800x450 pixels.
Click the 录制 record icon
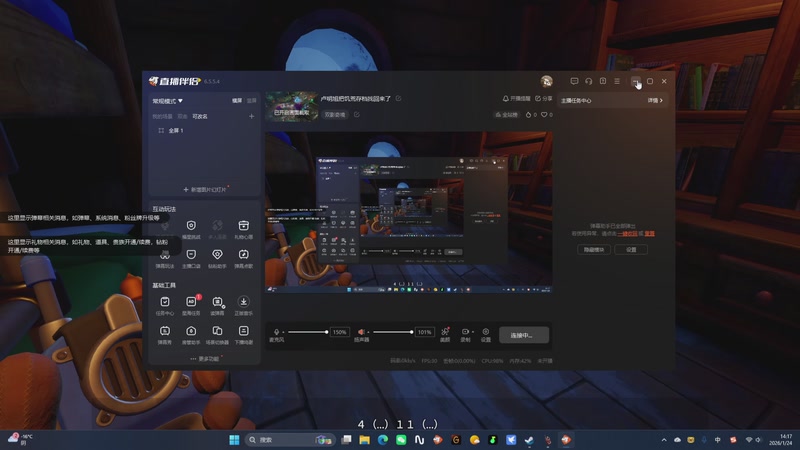coord(465,332)
